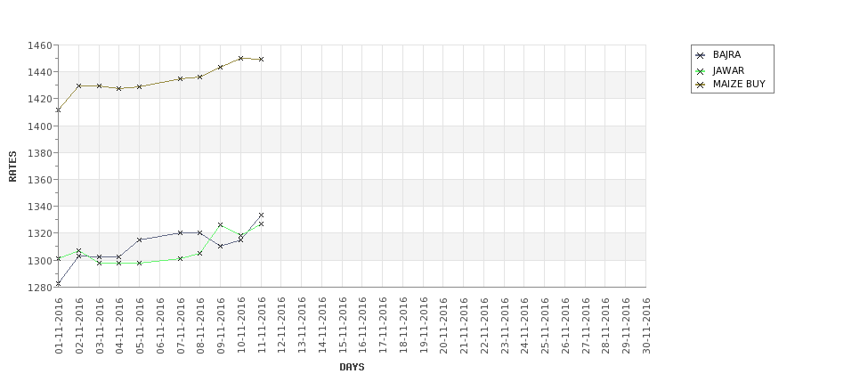This screenshot has height=382, width=868.
Task: Click the 1440 y-axis tick label
Action: [40, 72]
